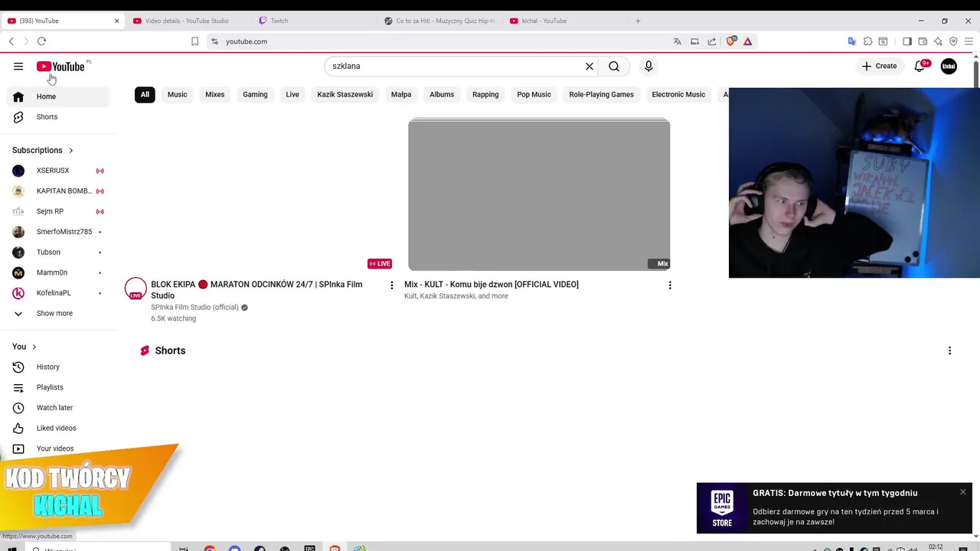This screenshot has height=551, width=980.
Task: Close the Epic Games Store notification
Action: pyautogui.click(x=963, y=491)
